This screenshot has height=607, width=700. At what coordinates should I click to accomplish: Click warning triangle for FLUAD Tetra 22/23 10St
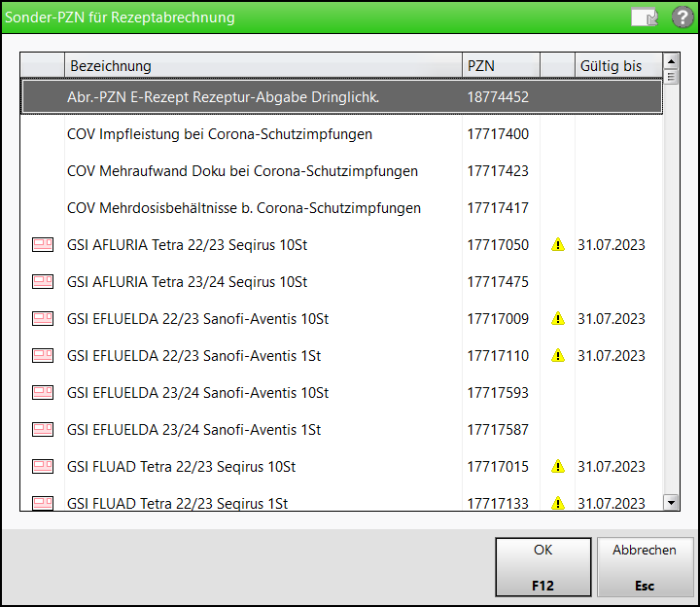click(x=558, y=467)
